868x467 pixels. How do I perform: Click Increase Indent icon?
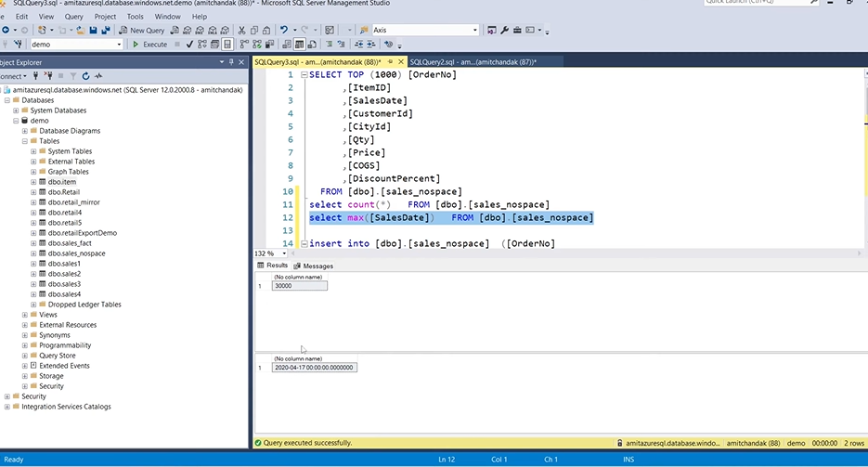point(371,45)
